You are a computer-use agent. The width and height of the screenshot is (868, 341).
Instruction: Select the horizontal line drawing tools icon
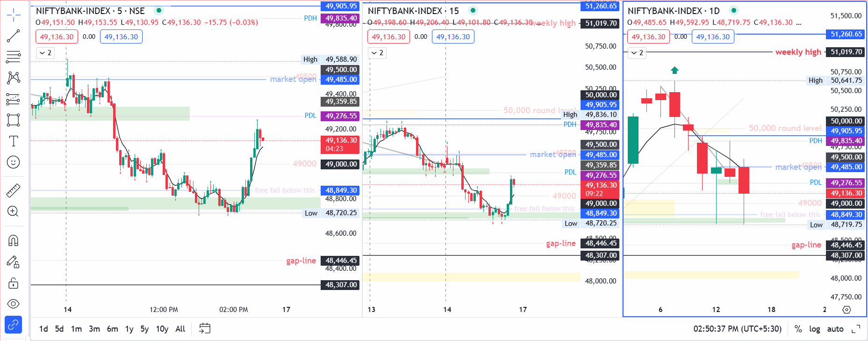(x=14, y=57)
